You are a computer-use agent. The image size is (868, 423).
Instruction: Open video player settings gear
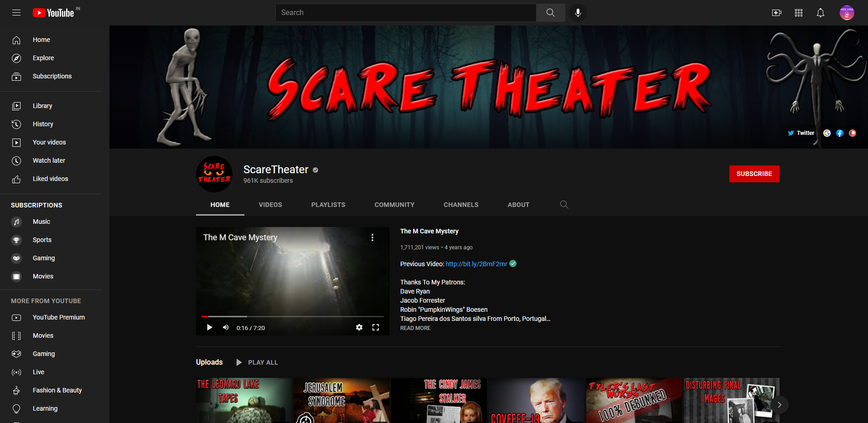[359, 327]
